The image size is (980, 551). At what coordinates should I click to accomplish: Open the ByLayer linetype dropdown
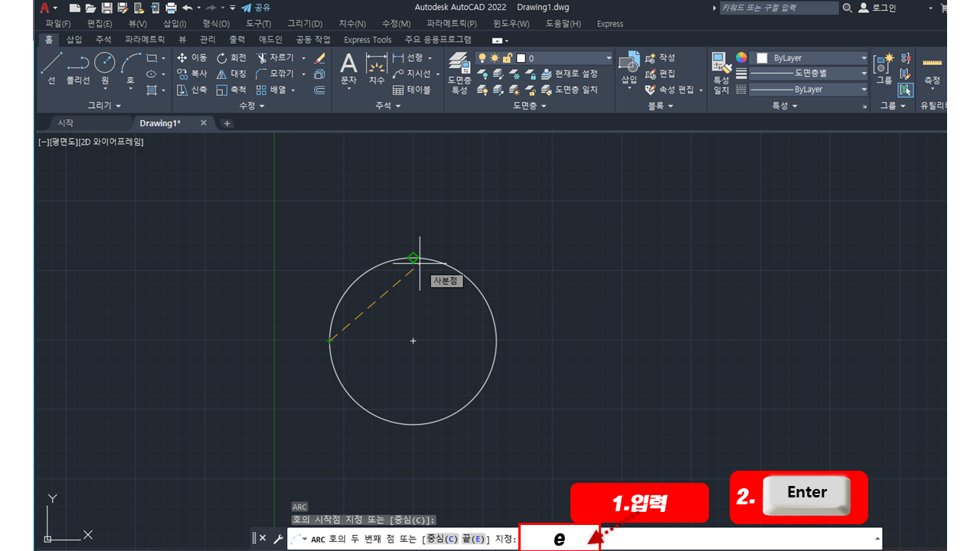(809, 90)
